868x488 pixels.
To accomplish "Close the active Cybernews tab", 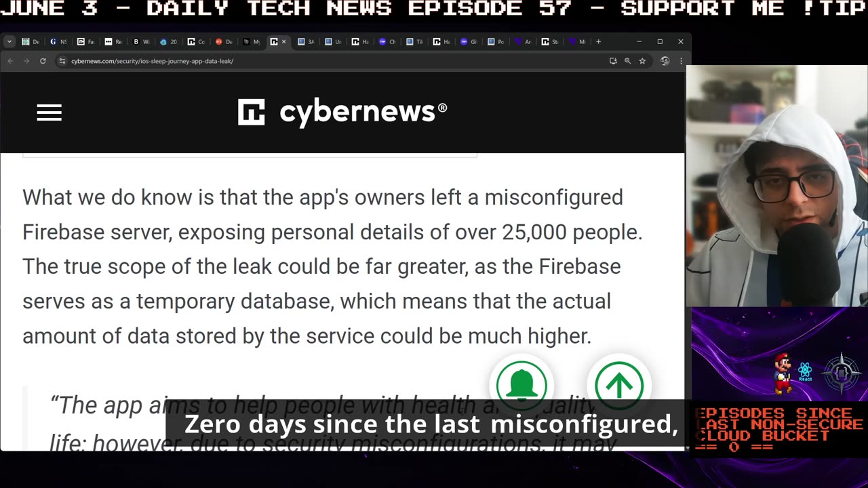I will click(x=283, y=41).
